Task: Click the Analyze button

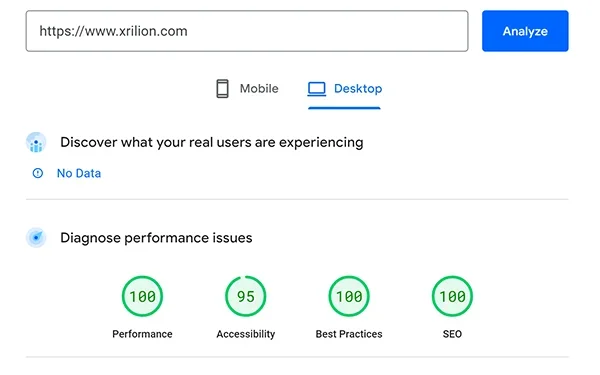Action: point(525,31)
